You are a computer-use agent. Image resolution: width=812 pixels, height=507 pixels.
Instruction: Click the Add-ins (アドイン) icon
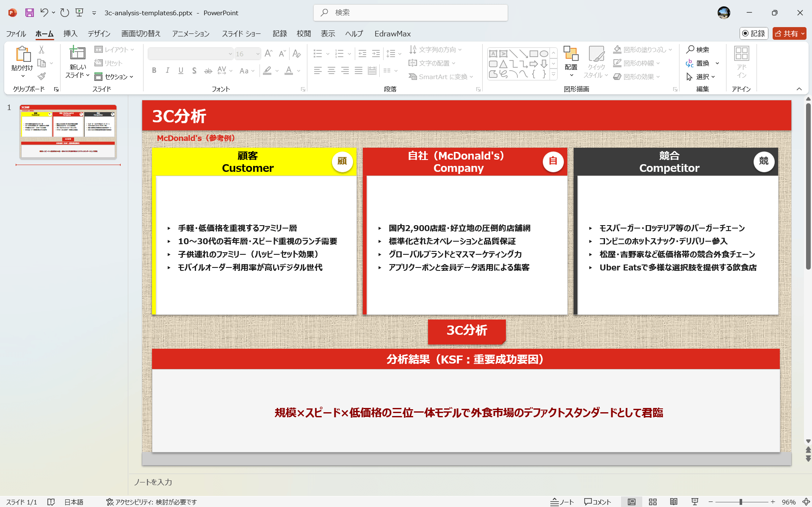pos(741,54)
